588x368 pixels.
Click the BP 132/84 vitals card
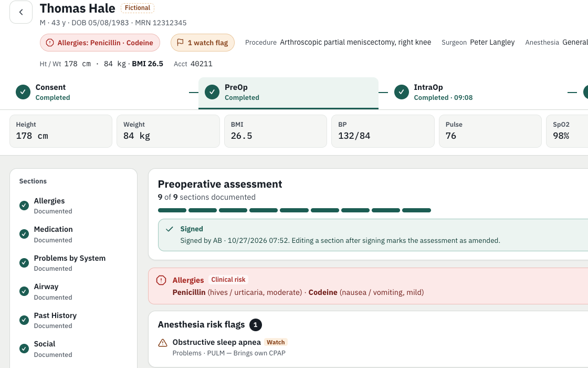[x=383, y=131]
